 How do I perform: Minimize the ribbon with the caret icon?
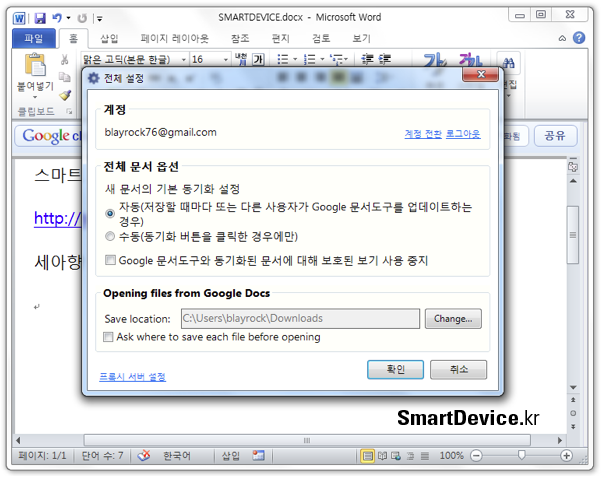562,38
